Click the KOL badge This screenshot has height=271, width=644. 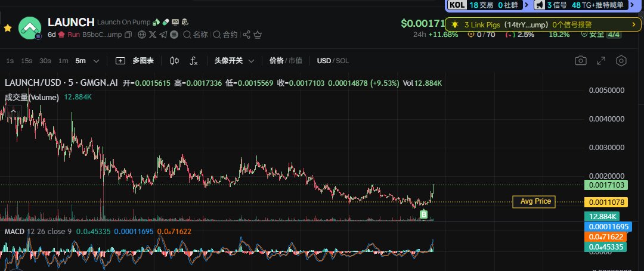click(457, 5)
